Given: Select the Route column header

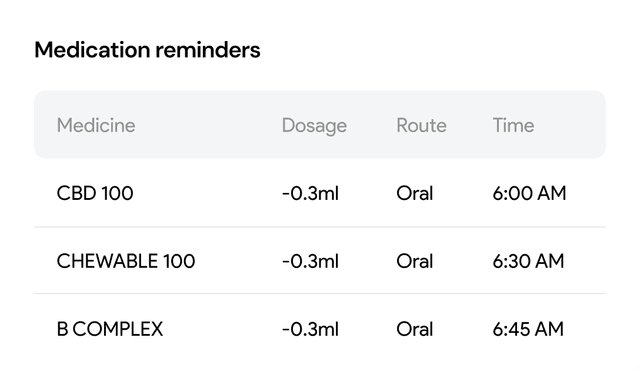Looking at the screenshot, I should click(421, 125).
